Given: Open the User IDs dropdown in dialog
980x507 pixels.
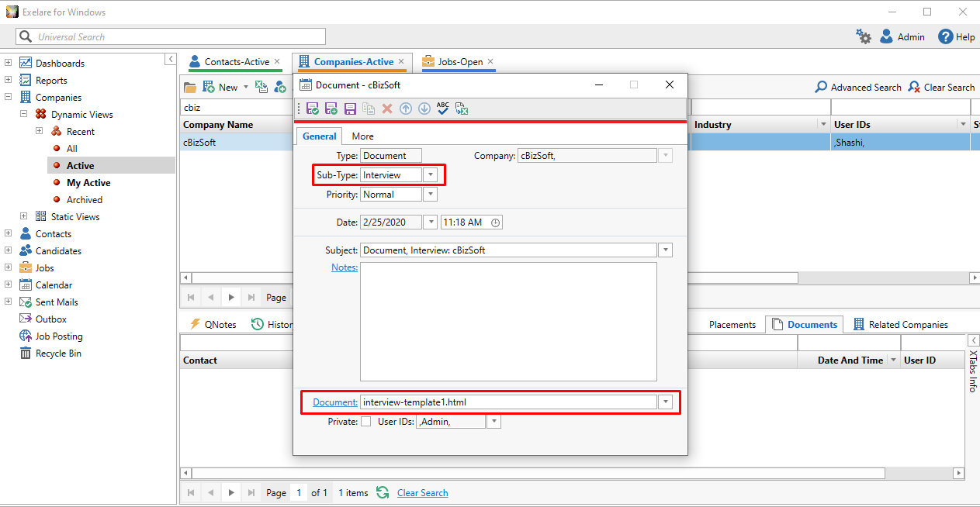Looking at the screenshot, I should (x=493, y=422).
